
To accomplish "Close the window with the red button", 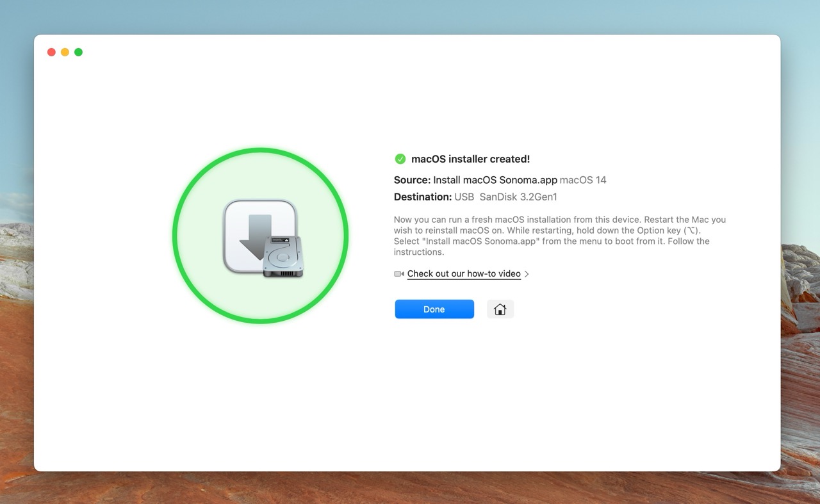I will tap(51, 52).
